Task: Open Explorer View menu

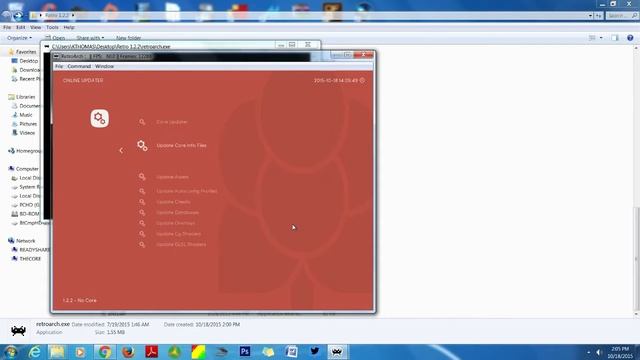Action: point(36,27)
